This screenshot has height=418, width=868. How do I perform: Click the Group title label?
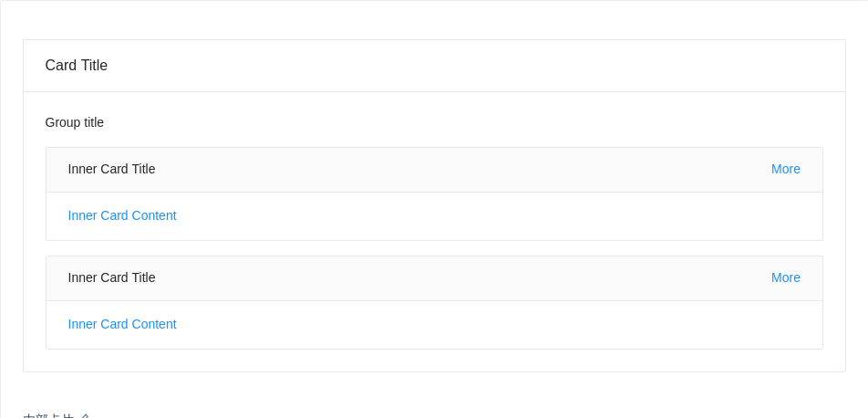75,122
